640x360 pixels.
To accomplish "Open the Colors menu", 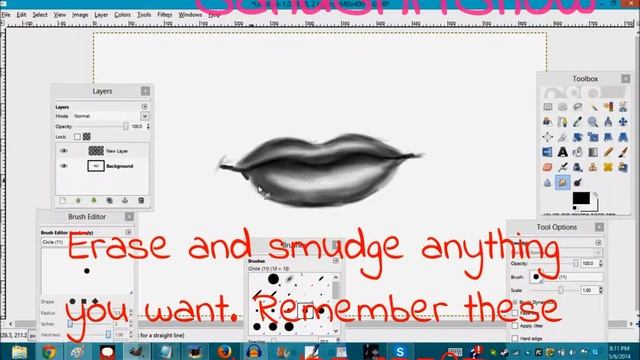I will pyautogui.click(x=122, y=15).
